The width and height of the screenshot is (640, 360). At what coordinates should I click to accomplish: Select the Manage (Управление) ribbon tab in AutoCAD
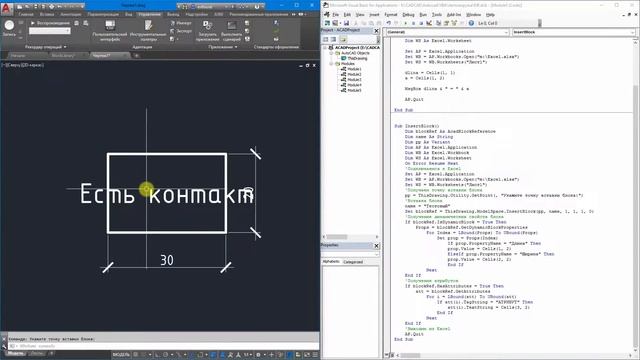pyautogui.click(x=149, y=14)
